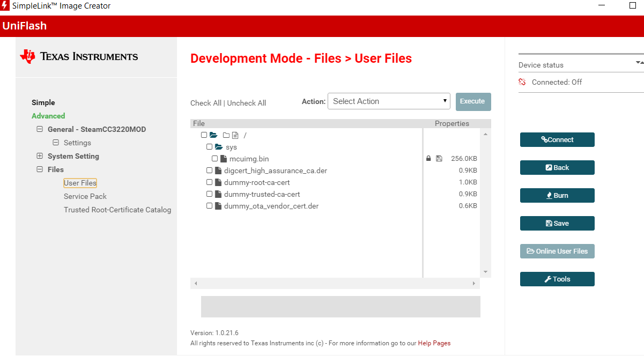The width and height of the screenshot is (644, 363).
Task: Check the dummy-trusted-ca-cert checkbox
Action: pyautogui.click(x=209, y=194)
